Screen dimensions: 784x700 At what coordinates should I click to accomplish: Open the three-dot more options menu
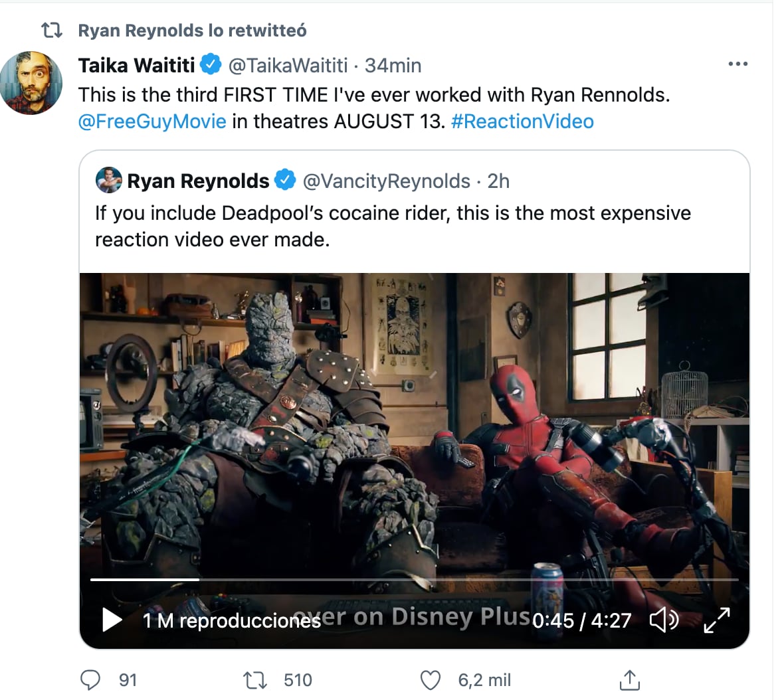(x=738, y=64)
